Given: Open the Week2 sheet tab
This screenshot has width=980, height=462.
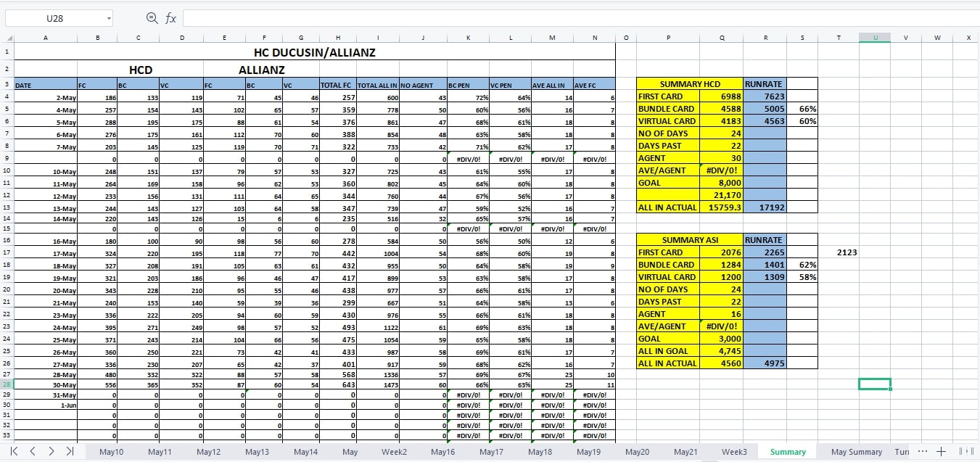Looking at the screenshot, I should tap(395, 452).
